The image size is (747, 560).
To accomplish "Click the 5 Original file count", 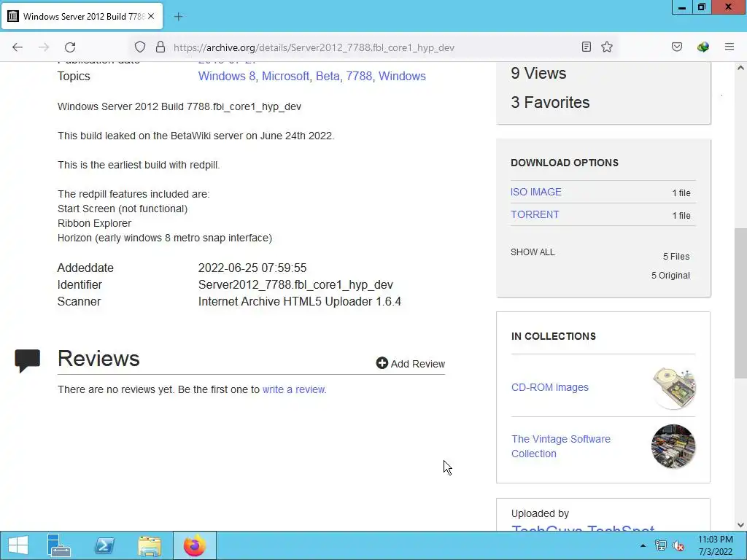I will pyautogui.click(x=670, y=275).
